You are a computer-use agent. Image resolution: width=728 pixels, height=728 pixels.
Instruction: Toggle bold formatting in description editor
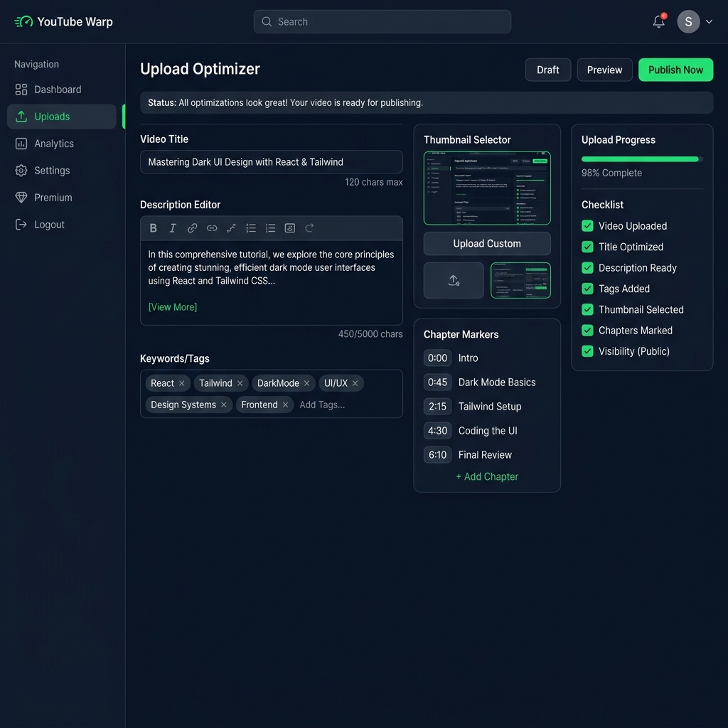coord(154,228)
